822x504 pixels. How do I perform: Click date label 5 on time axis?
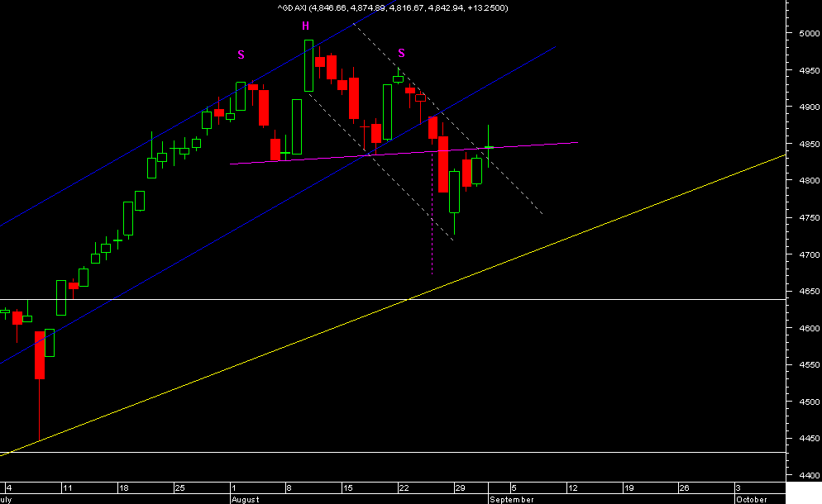514,487
